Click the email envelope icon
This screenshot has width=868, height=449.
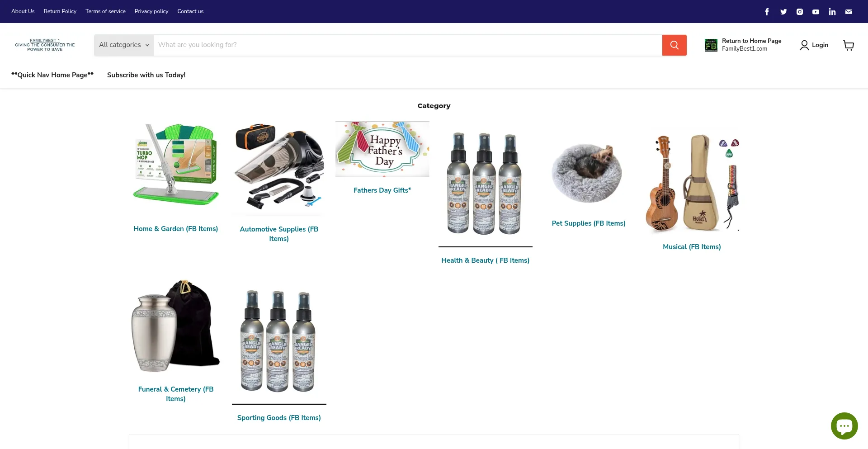(x=849, y=12)
